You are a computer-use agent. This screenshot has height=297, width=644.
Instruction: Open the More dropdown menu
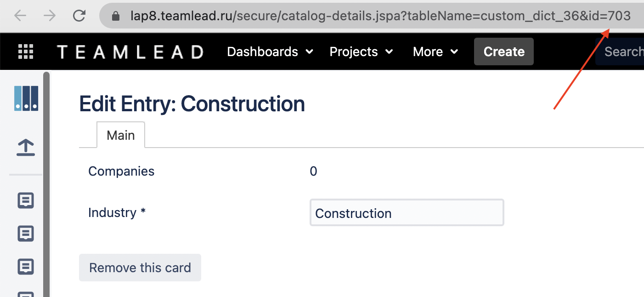(x=435, y=51)
